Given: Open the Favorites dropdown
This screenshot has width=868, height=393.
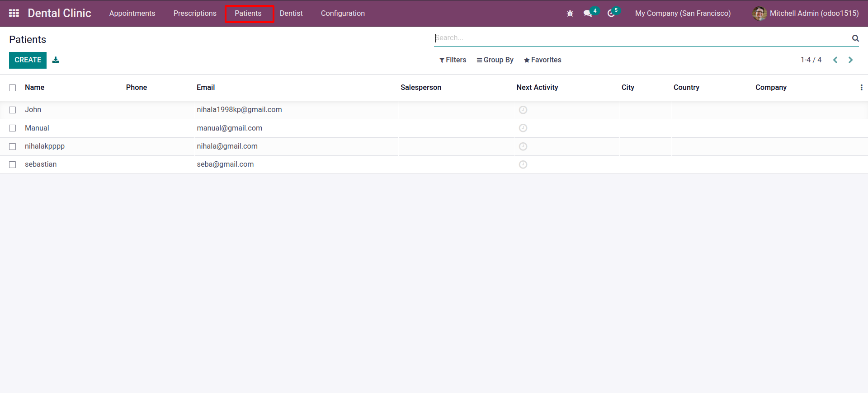Looking at the screenshot, I should click(x=542, y=60).
